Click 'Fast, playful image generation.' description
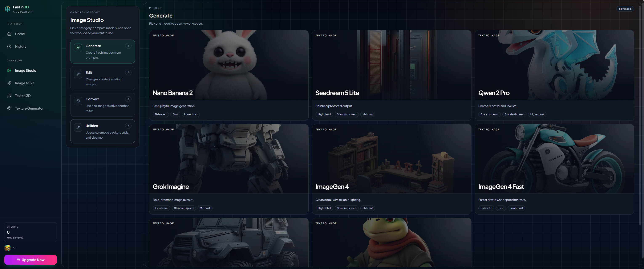 click(x=174, y=106)
